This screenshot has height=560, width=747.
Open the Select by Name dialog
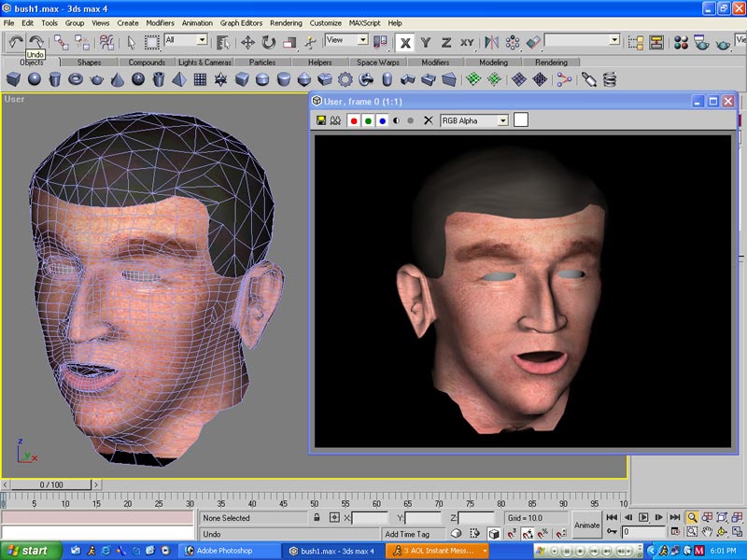pos(224,40)
